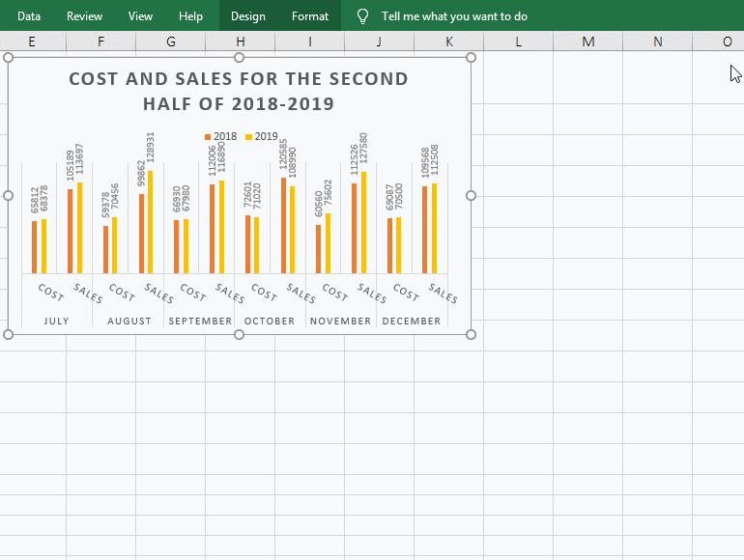Click the NOVEMBER axis label
This screenshot has height=560, width=744.
(x=341, y=321)
